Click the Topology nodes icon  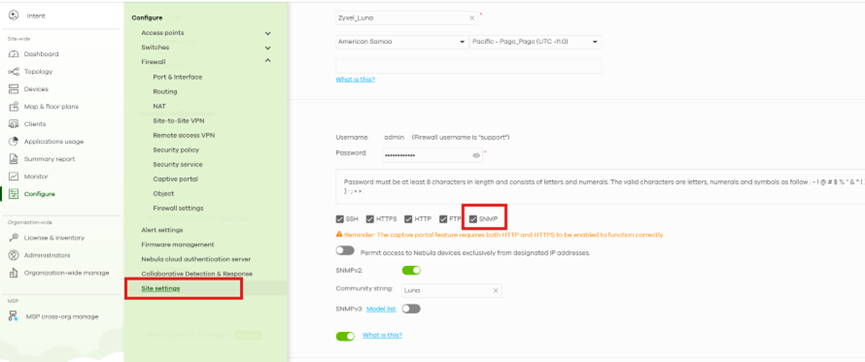pyautogui.click(x=14, y=72)
